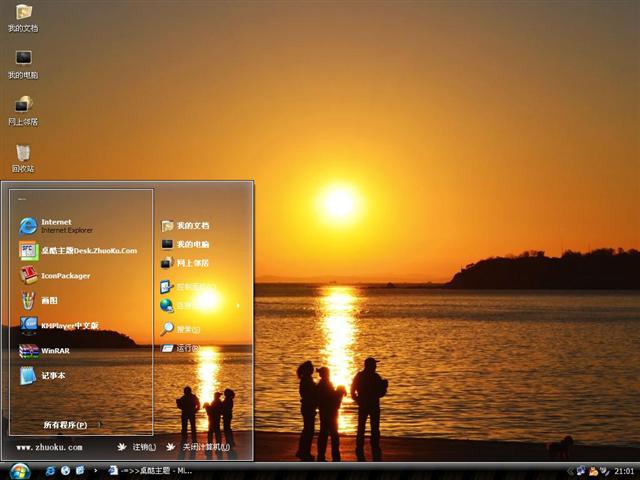
Task: Click 关闭计算机(U) shutdown button
Action: click(x=200, y=447)
